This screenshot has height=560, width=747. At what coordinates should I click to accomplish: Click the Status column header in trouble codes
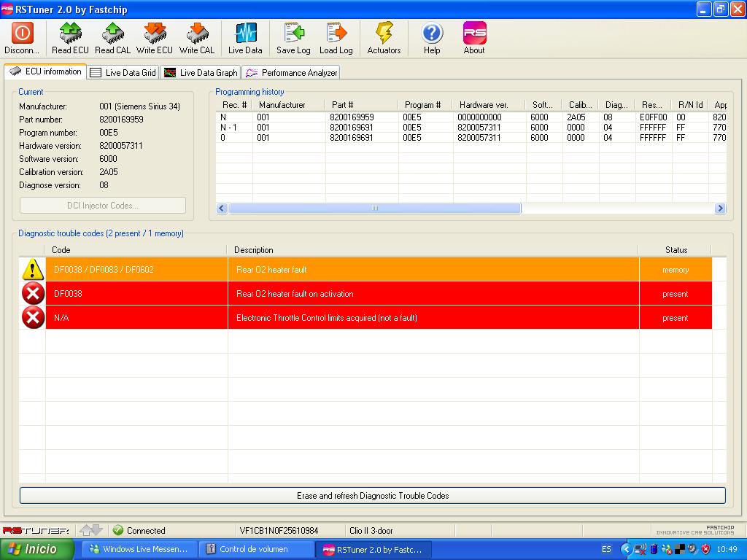pos(676,250)
